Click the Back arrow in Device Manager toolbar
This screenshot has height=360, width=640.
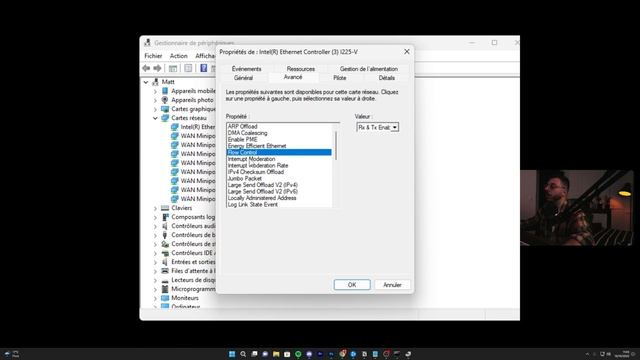pos(146,68)
